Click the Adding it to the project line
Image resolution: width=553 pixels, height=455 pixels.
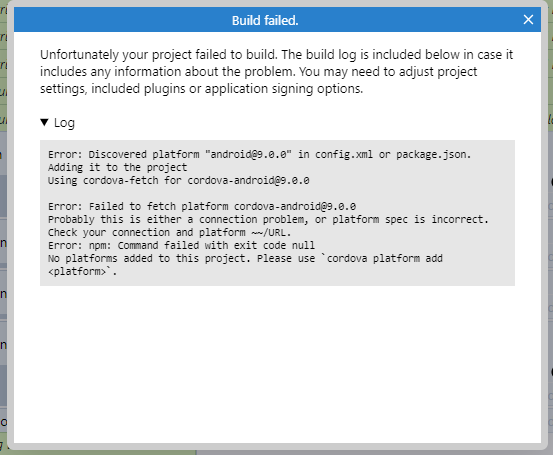coord(118,167)
